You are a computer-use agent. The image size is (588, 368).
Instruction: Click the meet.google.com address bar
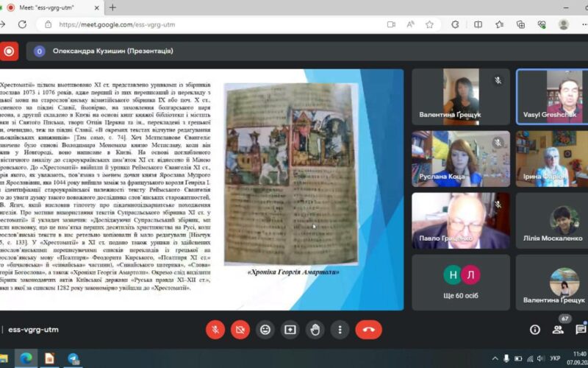[x=220, y=24]
